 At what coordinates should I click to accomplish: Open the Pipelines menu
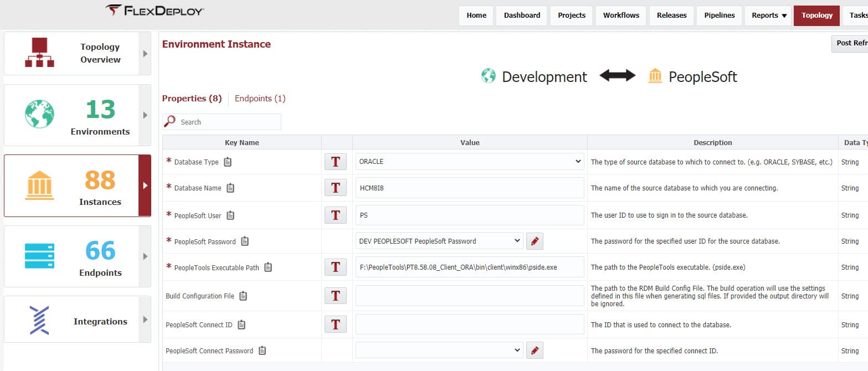point(720,16)
